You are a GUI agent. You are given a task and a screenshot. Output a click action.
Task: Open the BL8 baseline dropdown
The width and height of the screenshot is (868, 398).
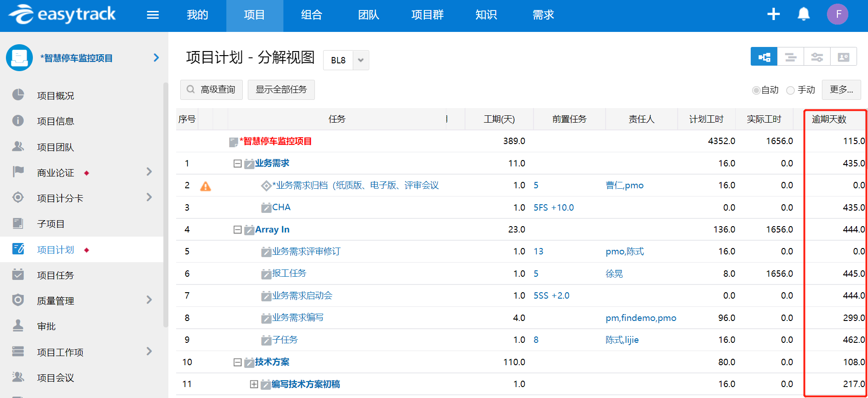361,60
